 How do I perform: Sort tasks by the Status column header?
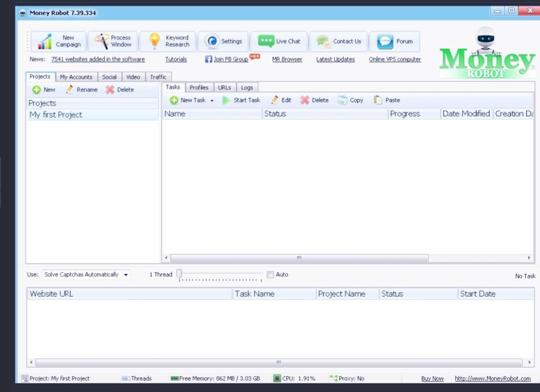coord(325,114)
